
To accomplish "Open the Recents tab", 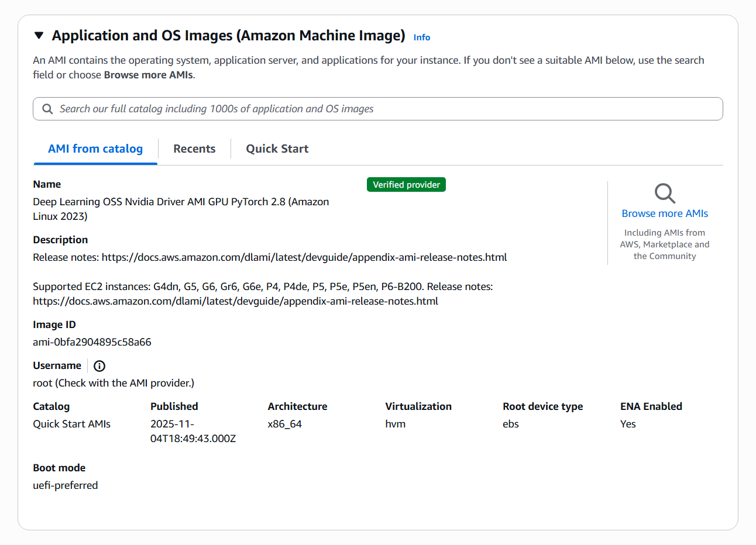I will coord(194,149).
